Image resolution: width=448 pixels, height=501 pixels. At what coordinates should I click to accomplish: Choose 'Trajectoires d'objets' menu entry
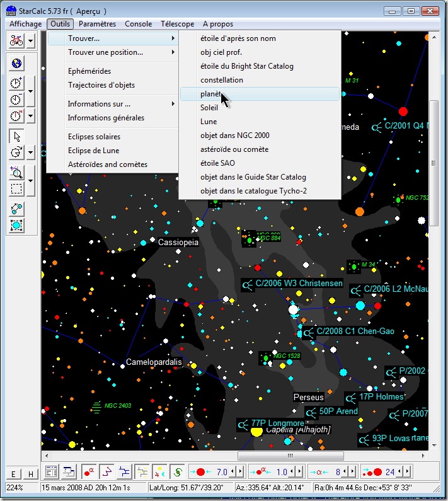(x=113, y=85)
